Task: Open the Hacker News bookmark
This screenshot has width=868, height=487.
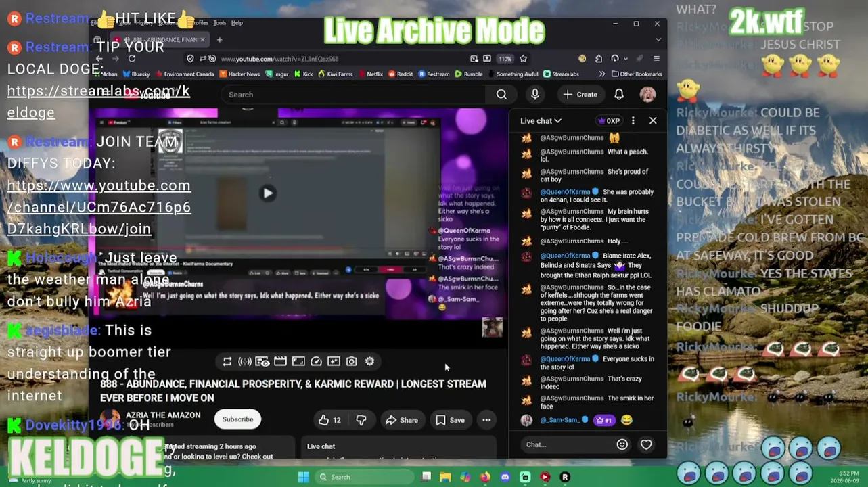Action: 239,74
